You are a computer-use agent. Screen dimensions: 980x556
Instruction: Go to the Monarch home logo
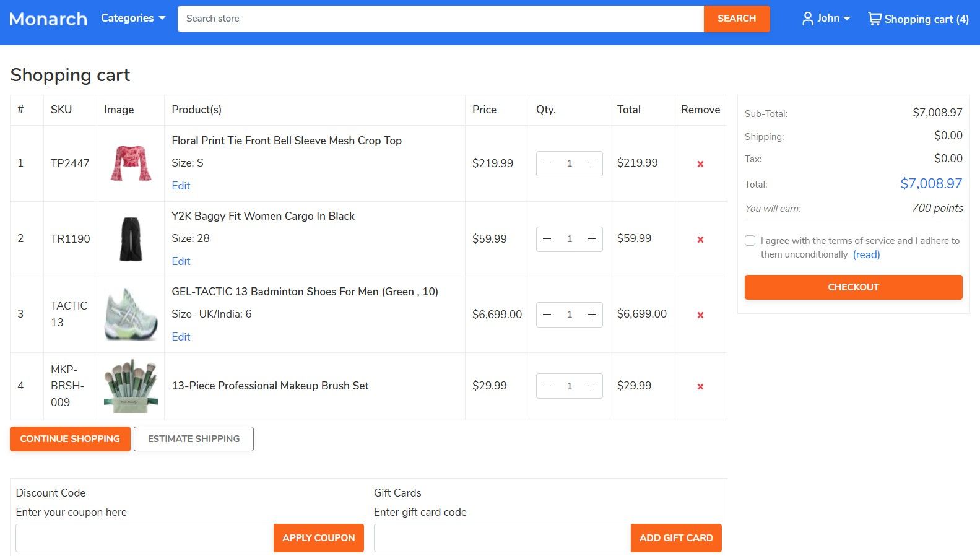[x=48, y=19]
